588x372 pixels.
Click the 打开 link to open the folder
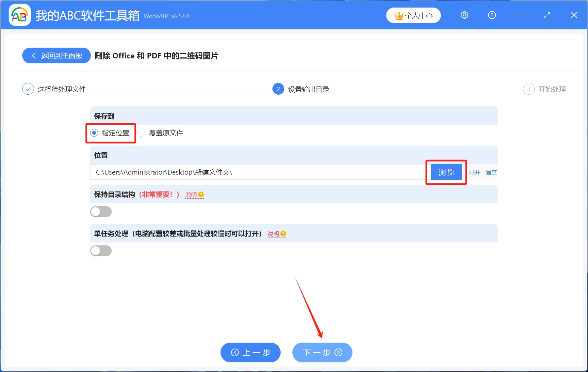[474, 173]
